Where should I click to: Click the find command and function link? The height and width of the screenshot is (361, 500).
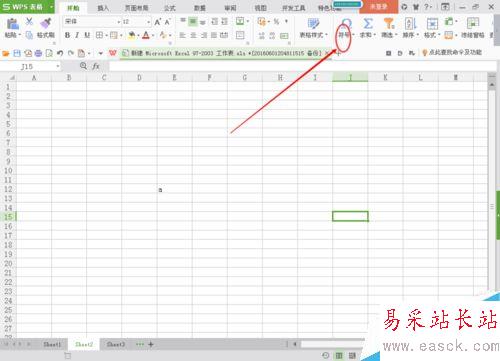452,52
